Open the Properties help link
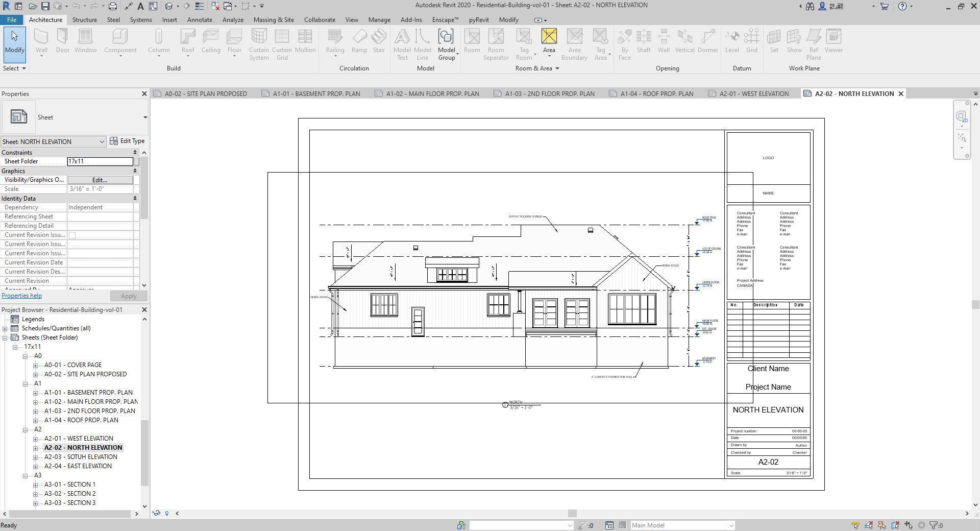Viewport: 980px width, 531px height. click(x=21, y=296)
